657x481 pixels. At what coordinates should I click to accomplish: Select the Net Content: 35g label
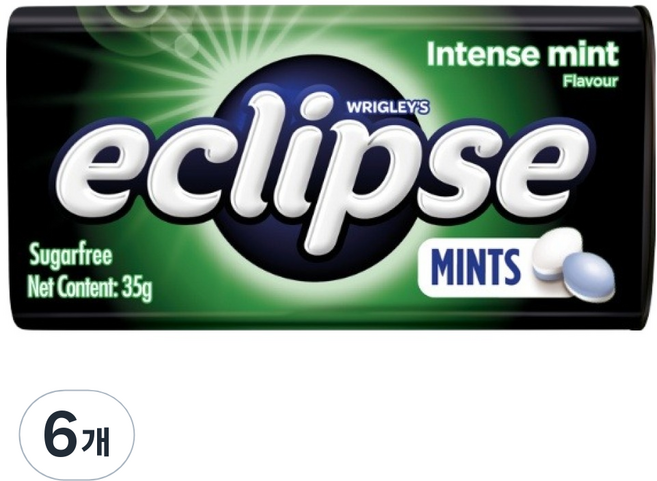coord(89,287)
